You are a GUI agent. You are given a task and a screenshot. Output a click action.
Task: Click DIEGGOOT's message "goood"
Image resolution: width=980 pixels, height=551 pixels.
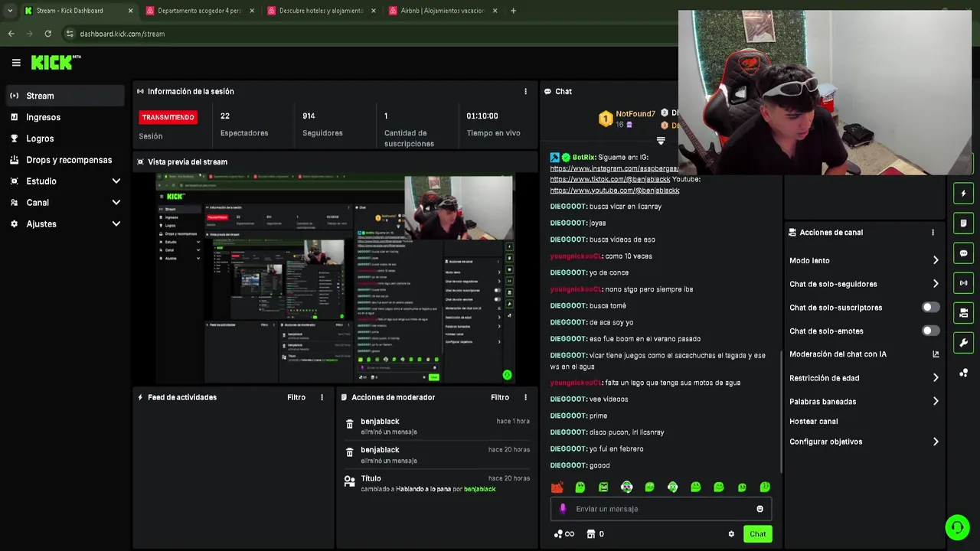pyautogui.click(x=599, y=465)
